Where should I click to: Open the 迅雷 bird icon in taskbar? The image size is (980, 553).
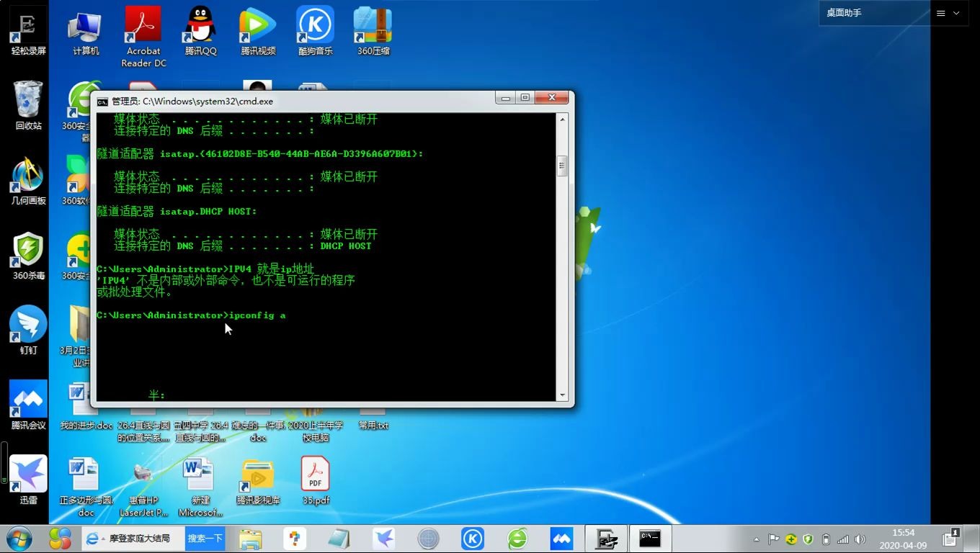(383, 539)
